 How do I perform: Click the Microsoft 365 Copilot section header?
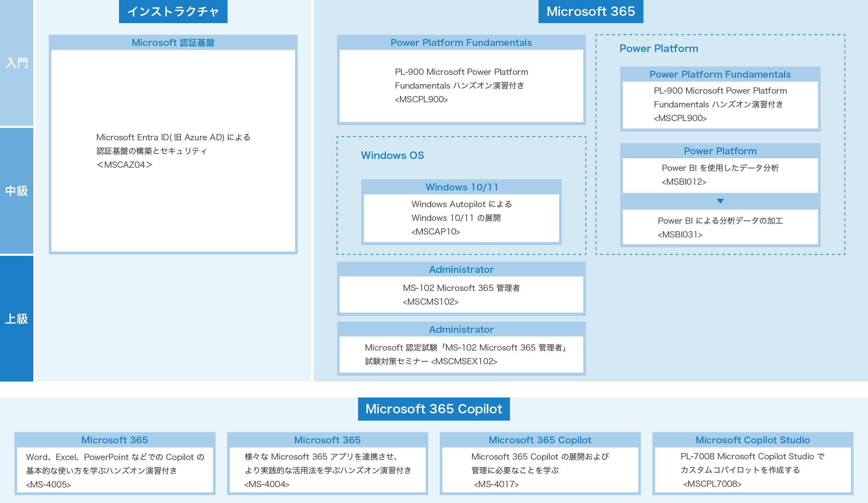click(434, 409)
